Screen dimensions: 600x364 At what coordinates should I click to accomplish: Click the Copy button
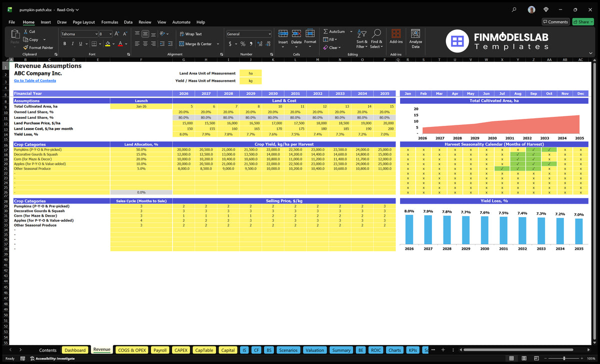[x=31, y=39]
